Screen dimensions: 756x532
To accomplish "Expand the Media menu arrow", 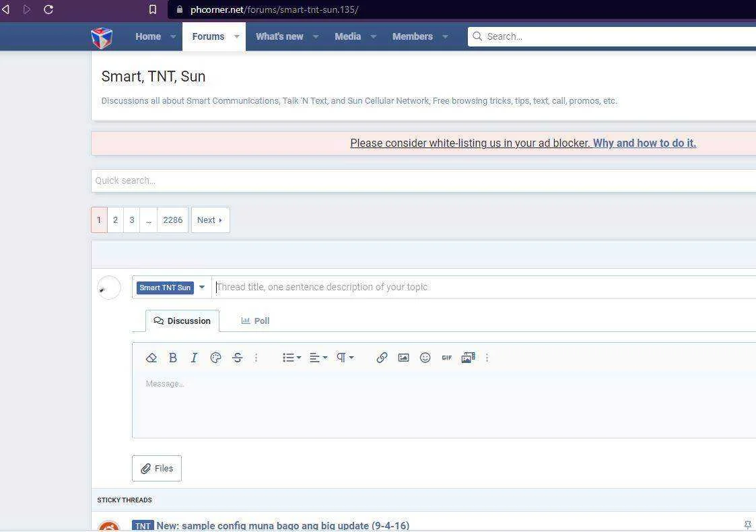I will [x=373, y=36].
